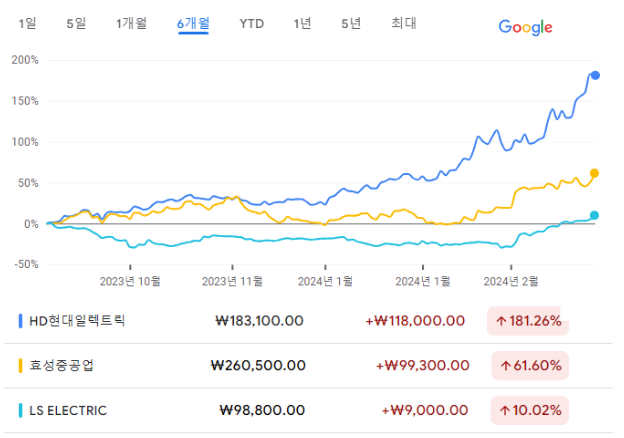Open the 효성중공업 stock row

[x=308, y=366]
